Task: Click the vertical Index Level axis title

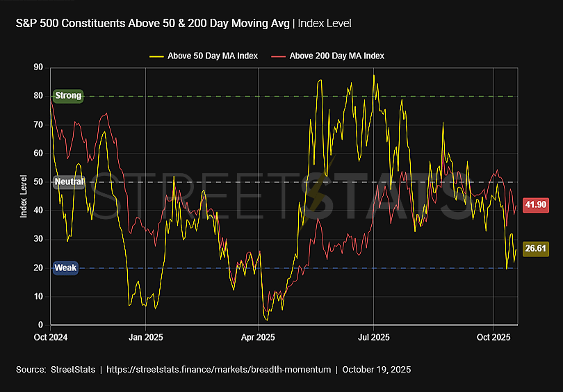Action: 24,197
